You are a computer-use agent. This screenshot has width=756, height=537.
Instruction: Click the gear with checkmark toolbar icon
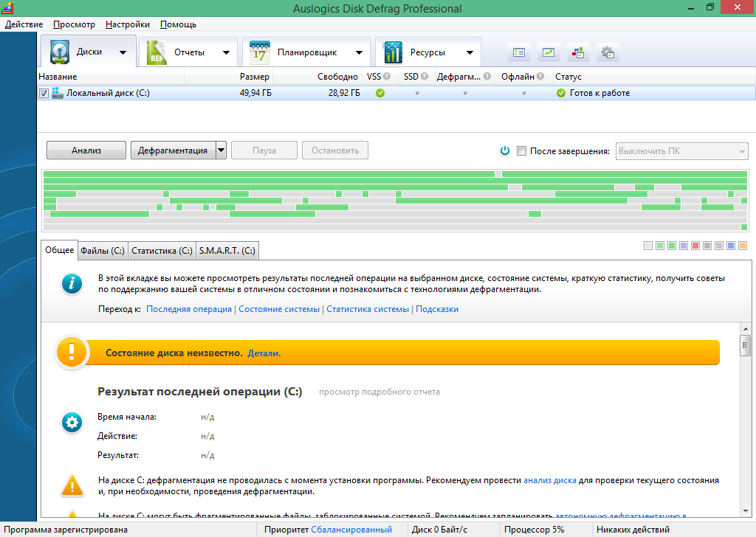(608, 52)
